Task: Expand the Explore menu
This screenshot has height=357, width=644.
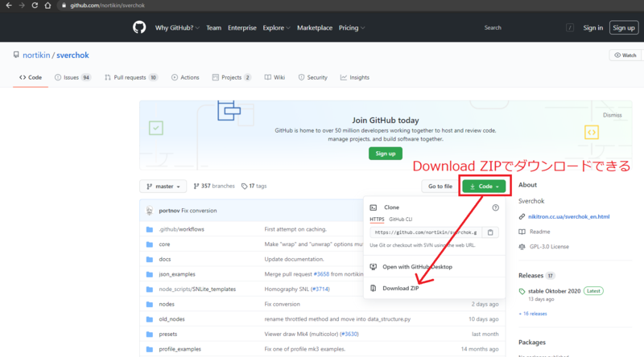Action: [x=276, y=27]
